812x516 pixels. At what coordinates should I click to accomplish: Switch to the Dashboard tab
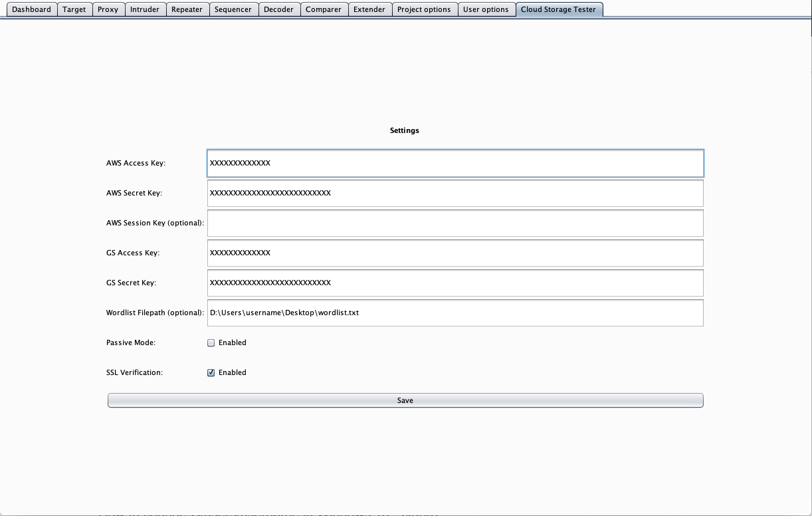pos(32,9)
